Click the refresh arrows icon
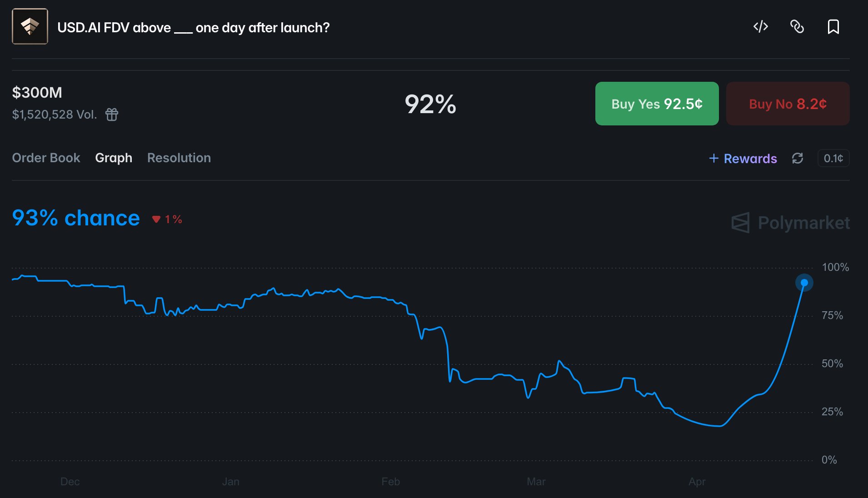Screen dimensions: 868x498 click(x=798, y=158)
